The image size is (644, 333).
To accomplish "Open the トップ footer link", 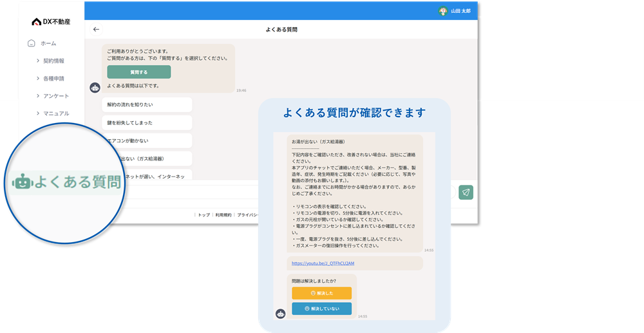I will pyautogui.click(x=204, y=214).
